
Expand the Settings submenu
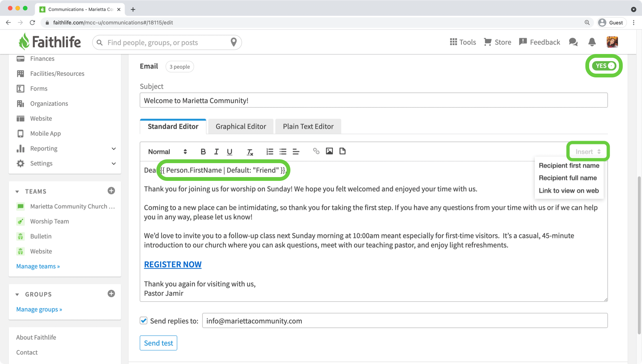pyautogui.click(x=114, y=163)
